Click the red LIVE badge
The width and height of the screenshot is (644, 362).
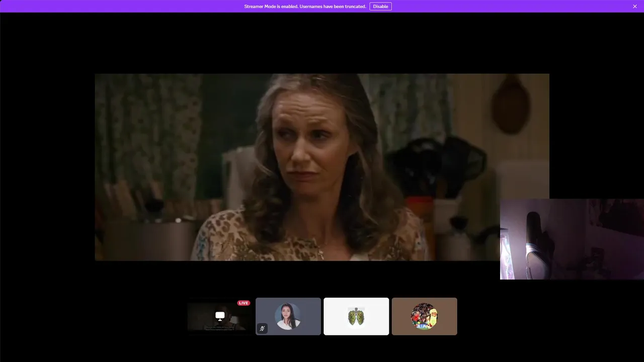pyautogui.click(x=244, y=303)
